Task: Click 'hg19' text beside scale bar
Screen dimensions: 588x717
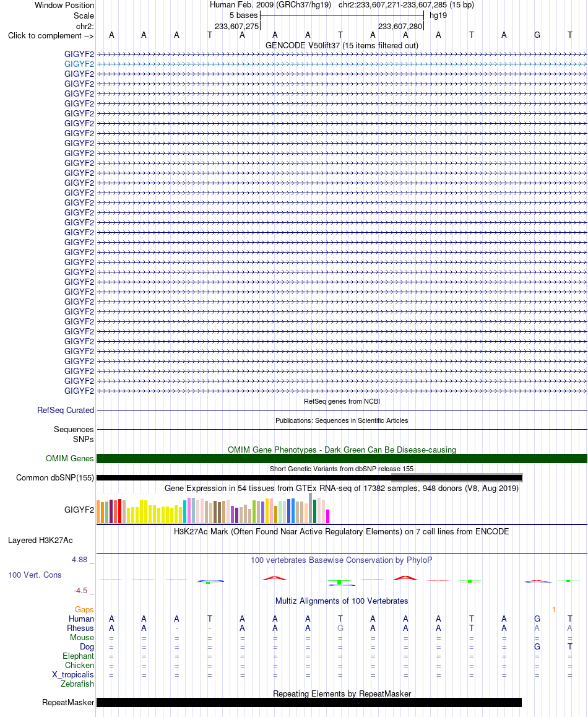Action: (438, 15)
